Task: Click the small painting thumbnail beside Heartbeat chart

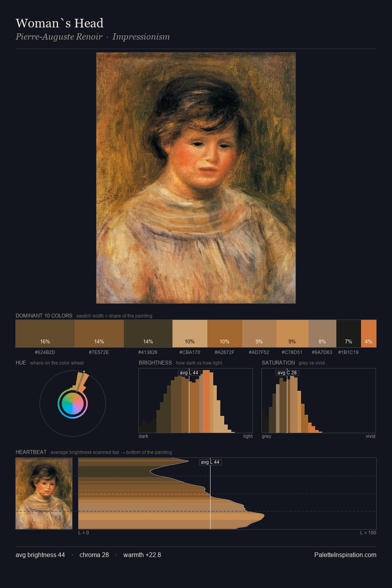Action: click(44, 494)
